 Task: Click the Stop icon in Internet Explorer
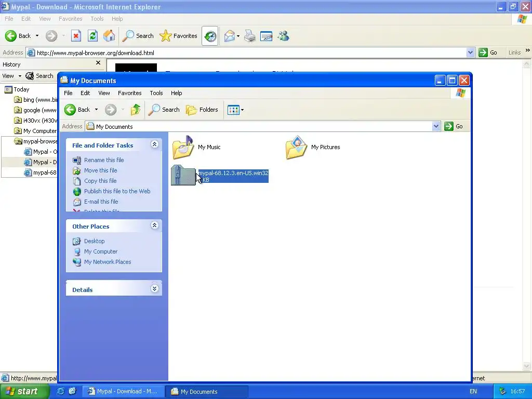point(76,36)
